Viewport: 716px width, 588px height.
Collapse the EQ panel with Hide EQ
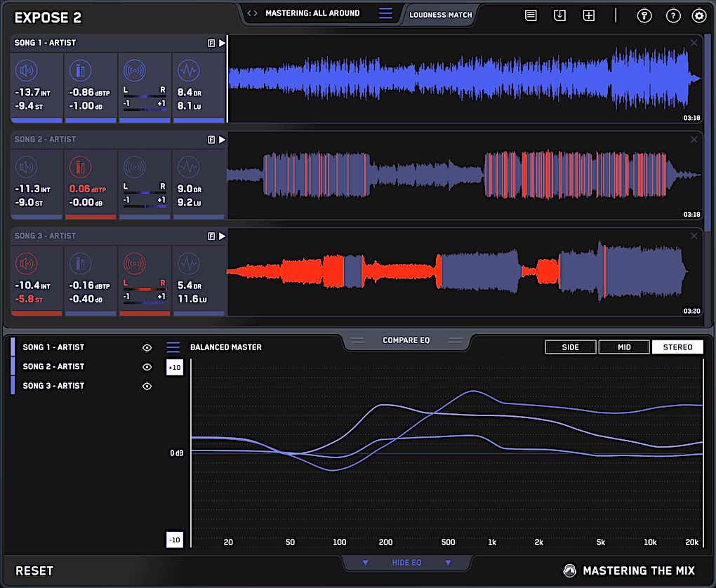click(406, 563)
